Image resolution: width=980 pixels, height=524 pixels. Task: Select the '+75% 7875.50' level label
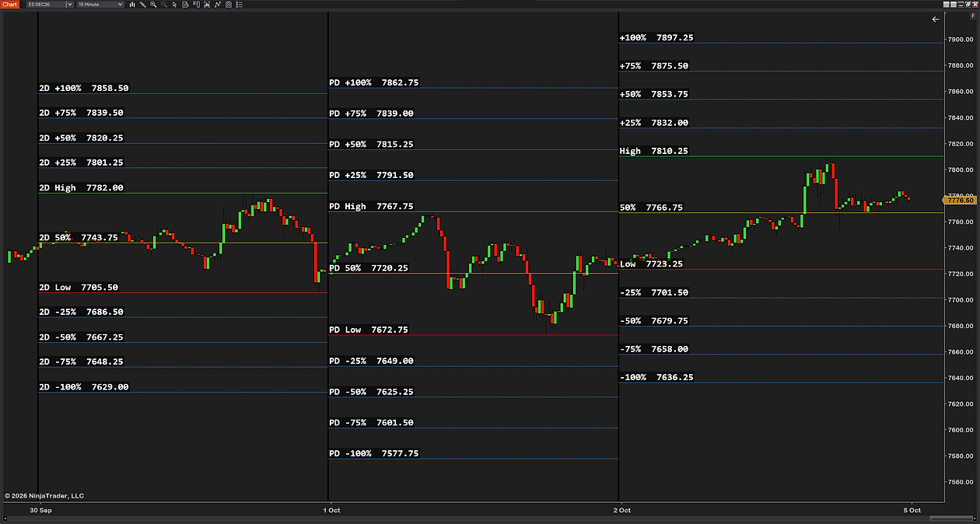[x=654, y=66]
